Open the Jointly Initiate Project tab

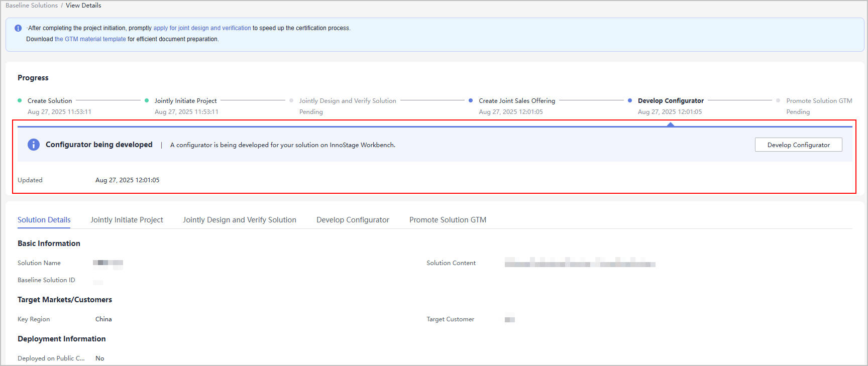(x=127, y=220)
